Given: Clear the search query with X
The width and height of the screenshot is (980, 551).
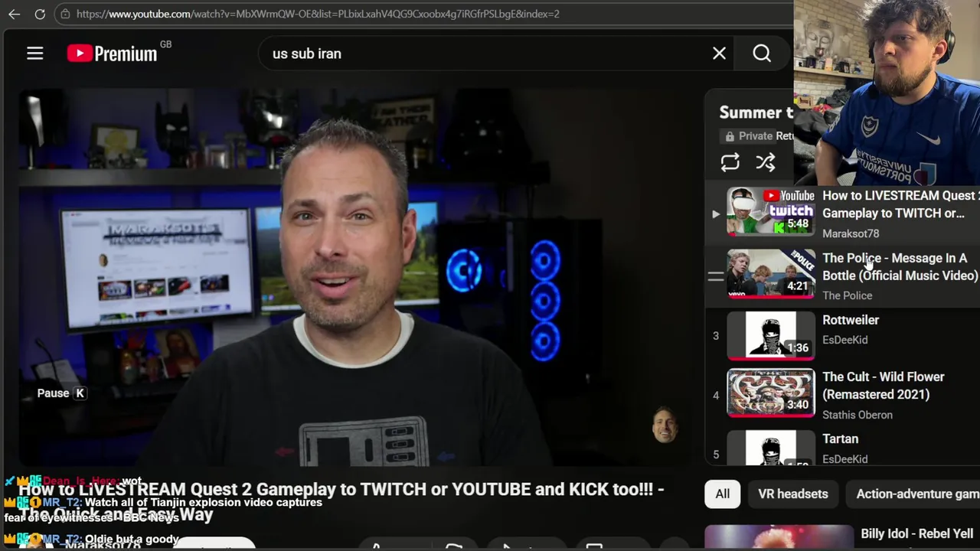Looking at the screenshot, I should tap(719, 54).
